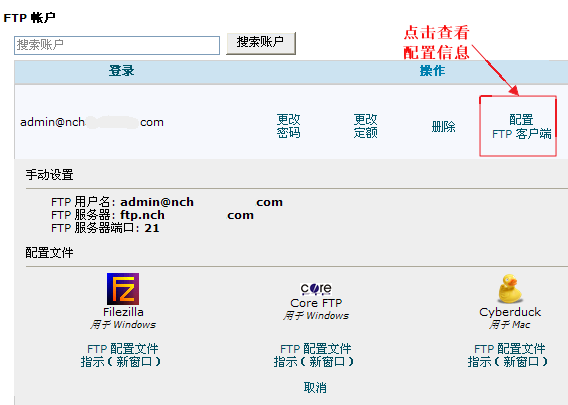Click 配置 FTP 客户端 link

pyautogui.click(x=521, y=126)
